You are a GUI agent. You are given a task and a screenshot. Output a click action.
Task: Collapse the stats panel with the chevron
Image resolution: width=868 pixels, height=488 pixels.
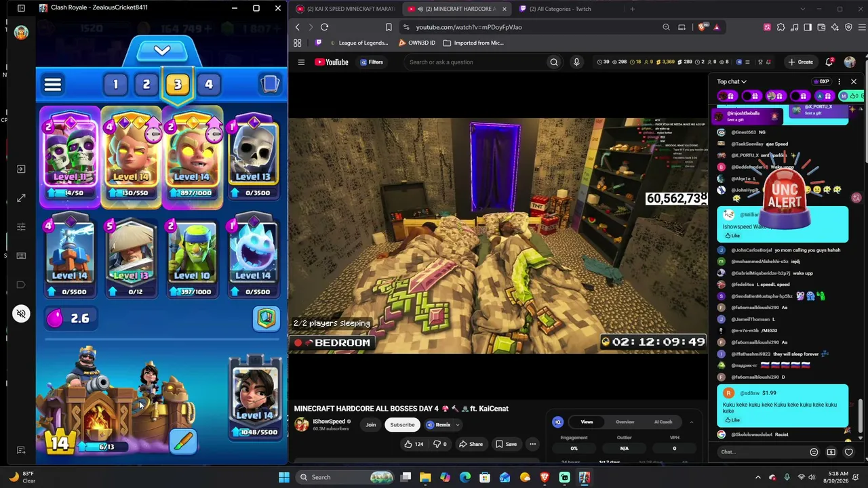pyautogui.click(x=691, y=422)
